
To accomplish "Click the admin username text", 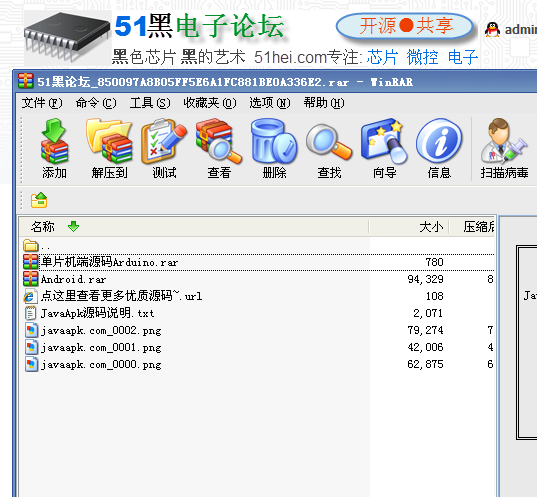I will tap(521, 30).
